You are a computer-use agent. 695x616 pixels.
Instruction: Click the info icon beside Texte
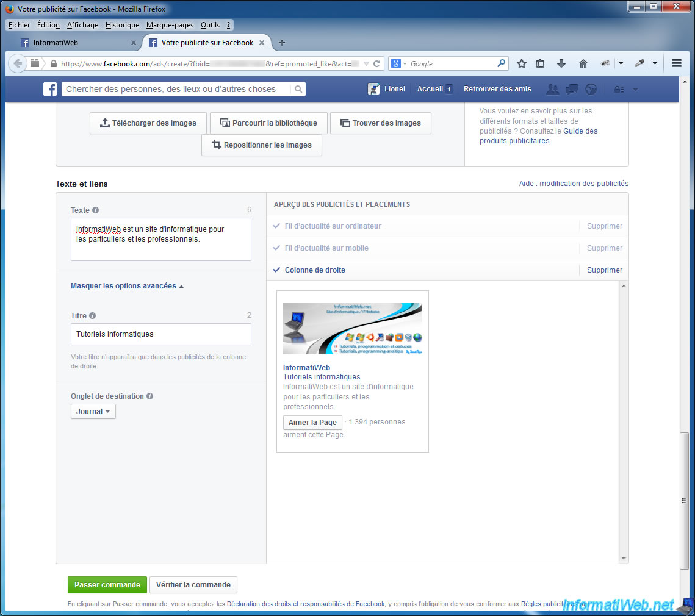click(x=95, y=210)
